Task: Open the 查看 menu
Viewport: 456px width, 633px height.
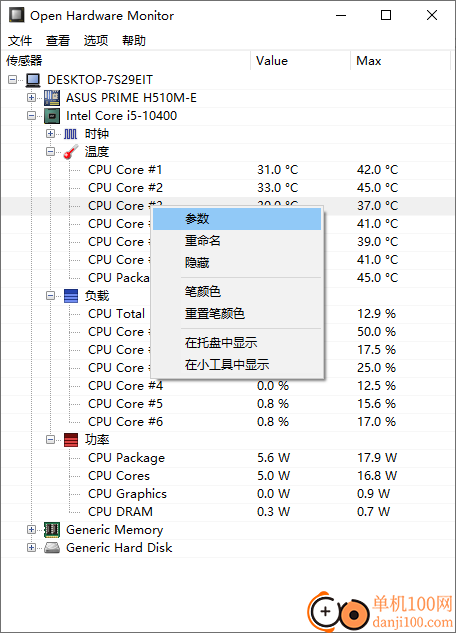Action: click(58, 40)
